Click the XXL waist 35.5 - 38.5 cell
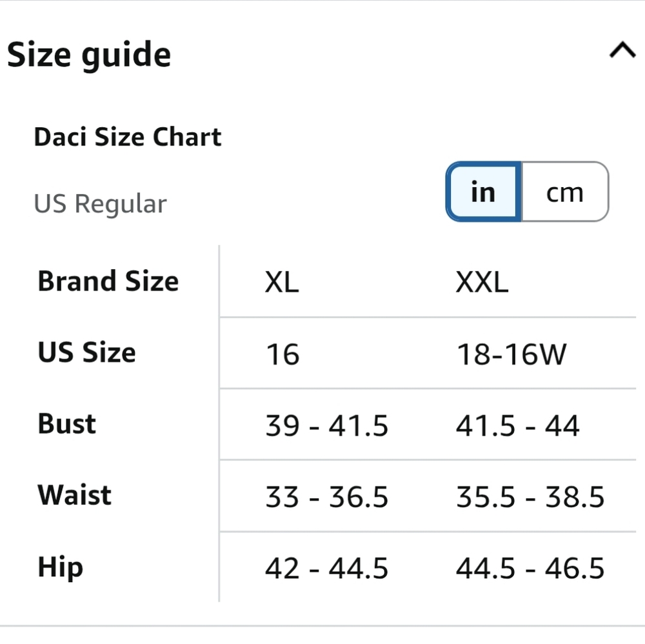 [x=530, y=497]
